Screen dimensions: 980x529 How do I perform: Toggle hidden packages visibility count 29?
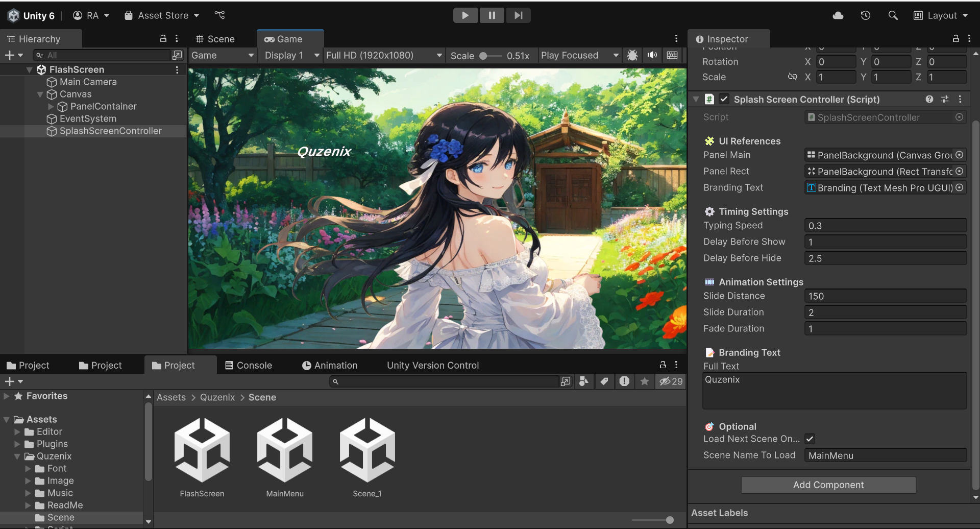point(671,381)
